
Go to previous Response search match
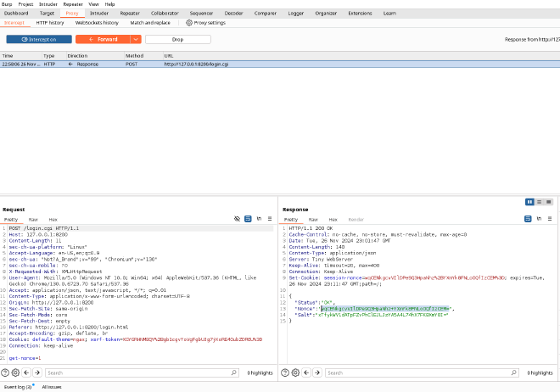point(306,372)
